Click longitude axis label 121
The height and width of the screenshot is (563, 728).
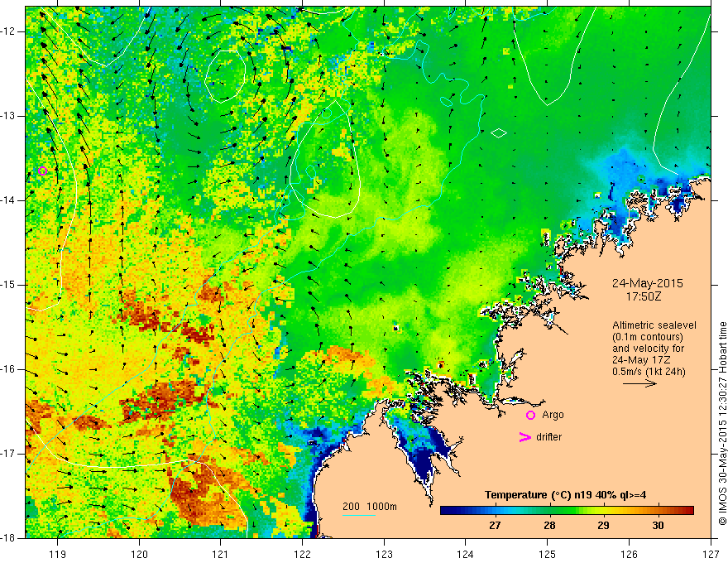click(x=221, y=554)
